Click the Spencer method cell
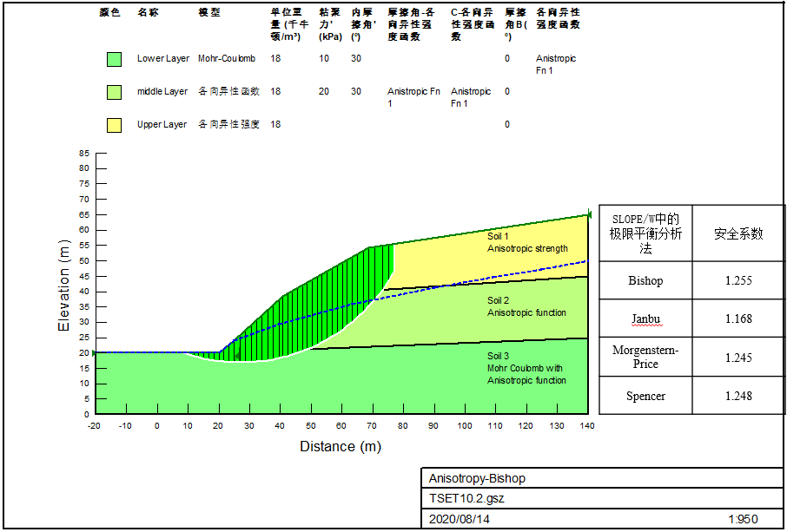Screen dimensions: 787x532 pyautogui.click(x=645, y=396)
